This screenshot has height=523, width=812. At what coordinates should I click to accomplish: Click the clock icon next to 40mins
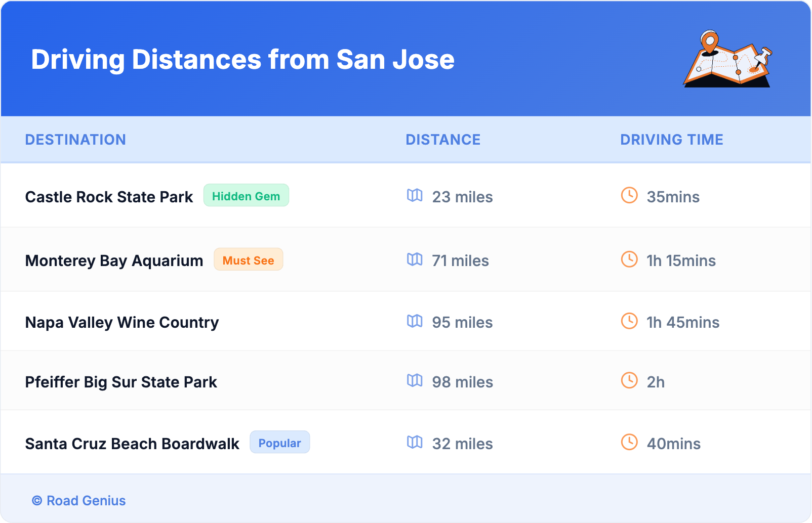(629, 442)
